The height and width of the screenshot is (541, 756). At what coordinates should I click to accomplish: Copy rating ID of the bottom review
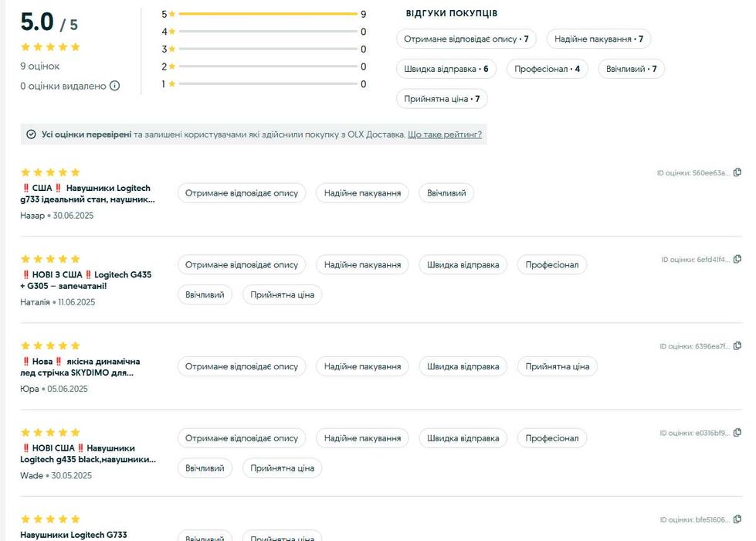click(737, 519)
